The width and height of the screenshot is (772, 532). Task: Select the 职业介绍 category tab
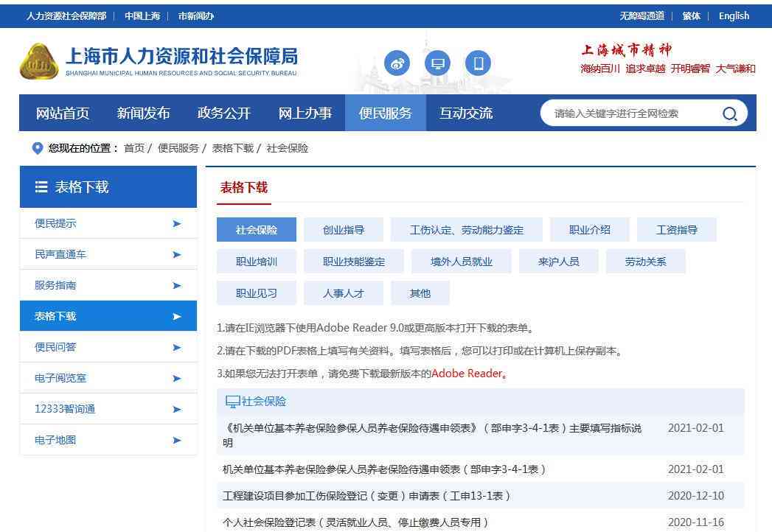click(590, 230)
